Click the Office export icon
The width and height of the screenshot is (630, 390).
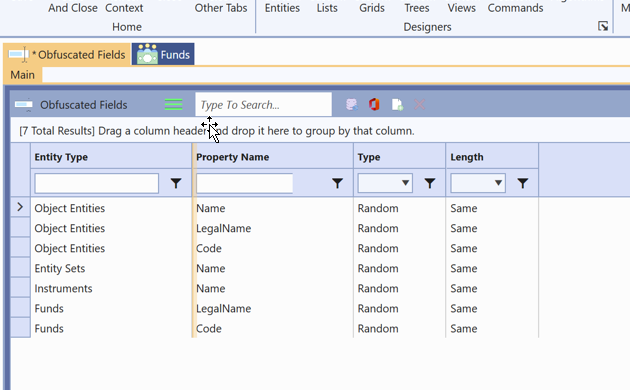(x=374, y=105)
